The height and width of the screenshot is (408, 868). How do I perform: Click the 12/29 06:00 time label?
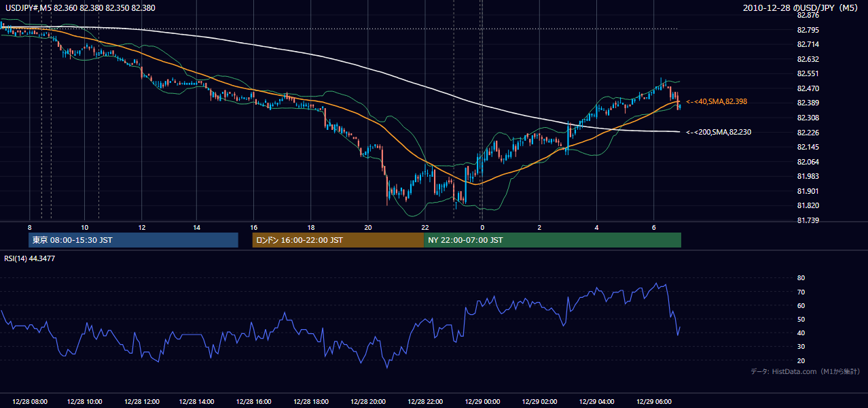653,402
